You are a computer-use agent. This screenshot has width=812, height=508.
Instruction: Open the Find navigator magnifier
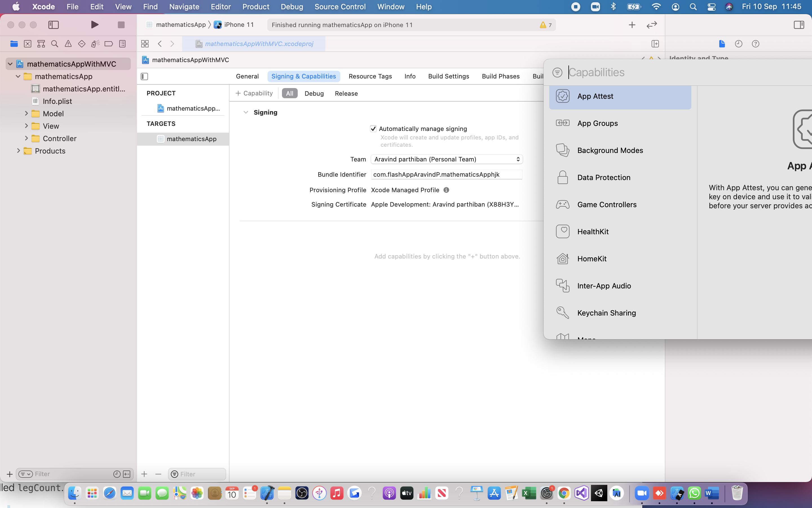(x=54, y=44)
